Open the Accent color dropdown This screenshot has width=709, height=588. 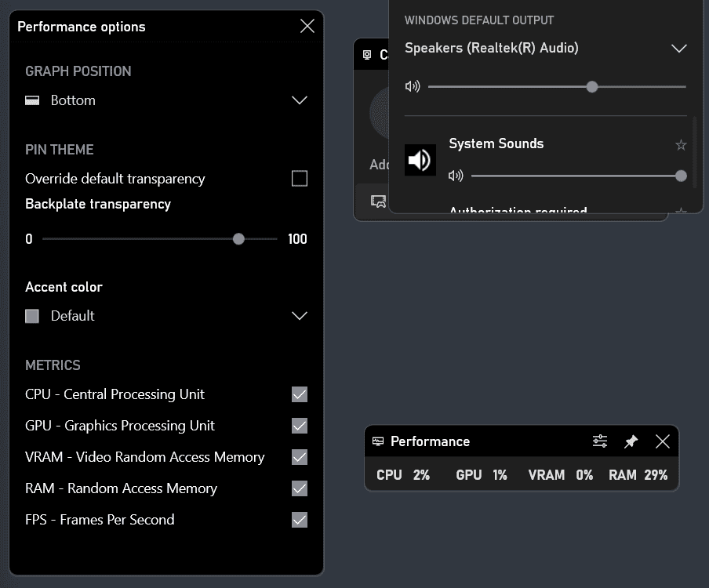pyautogui.click(x=299, y=315)
